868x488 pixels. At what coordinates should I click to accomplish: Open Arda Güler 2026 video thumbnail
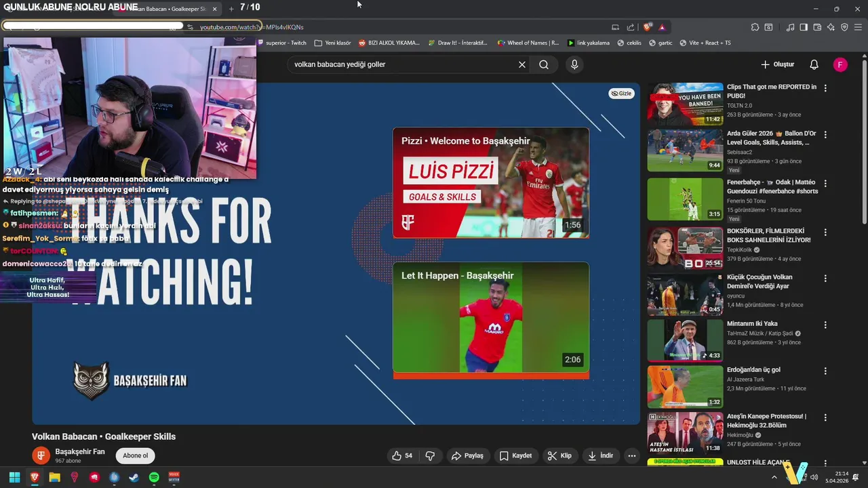[x=685, y=150]
